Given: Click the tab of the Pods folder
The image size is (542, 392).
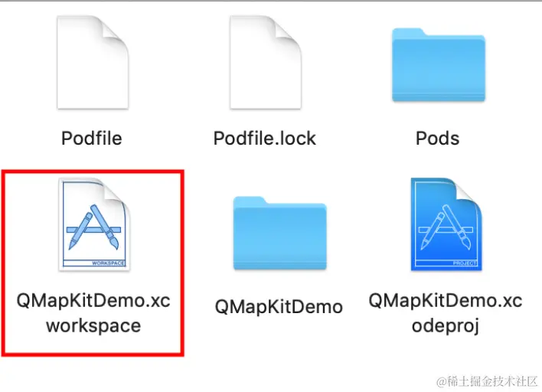Looking at the screenshot, I should 408,32.
